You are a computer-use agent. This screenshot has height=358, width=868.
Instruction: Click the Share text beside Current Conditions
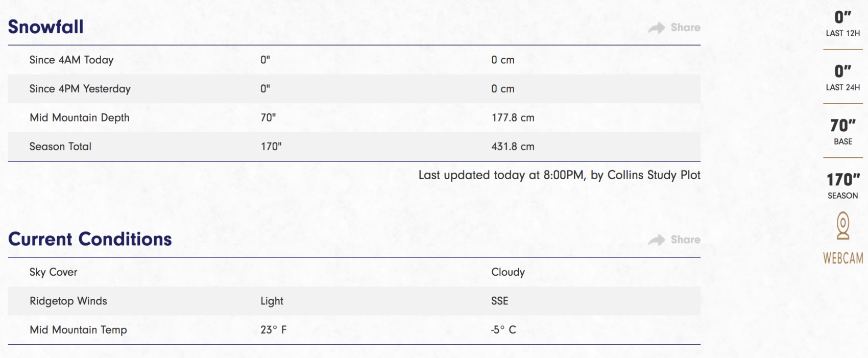(x=685, y=240)
